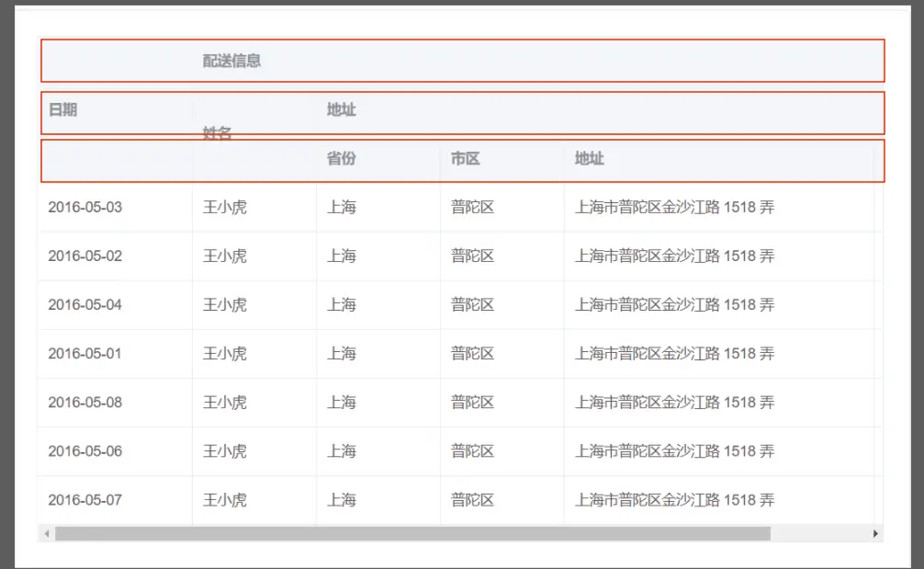Click the horizontal scrollbar left arrow

(x=47, y=534)
